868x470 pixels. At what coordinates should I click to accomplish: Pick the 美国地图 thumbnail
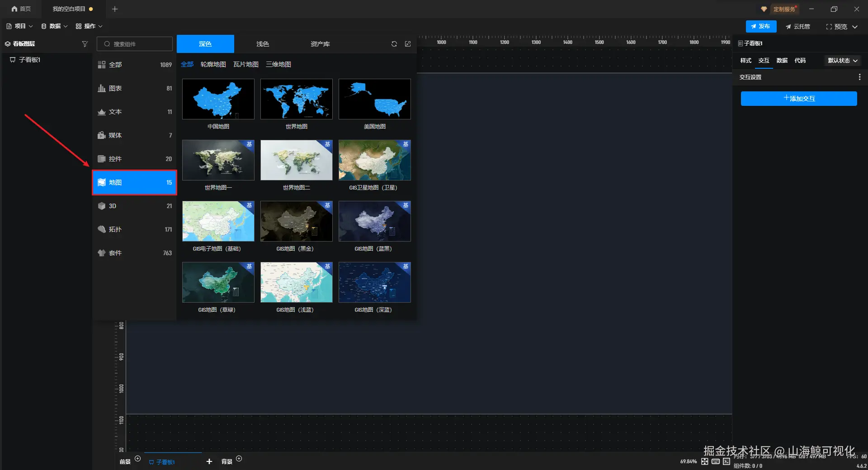click(x=375, y=99)
